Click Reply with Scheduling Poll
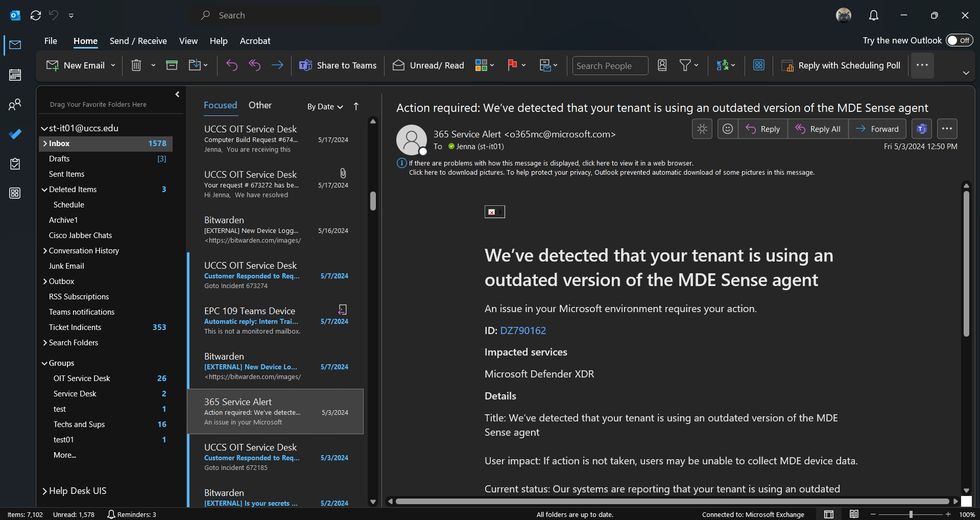Screen dimensions: 980x520 (841, 65)
